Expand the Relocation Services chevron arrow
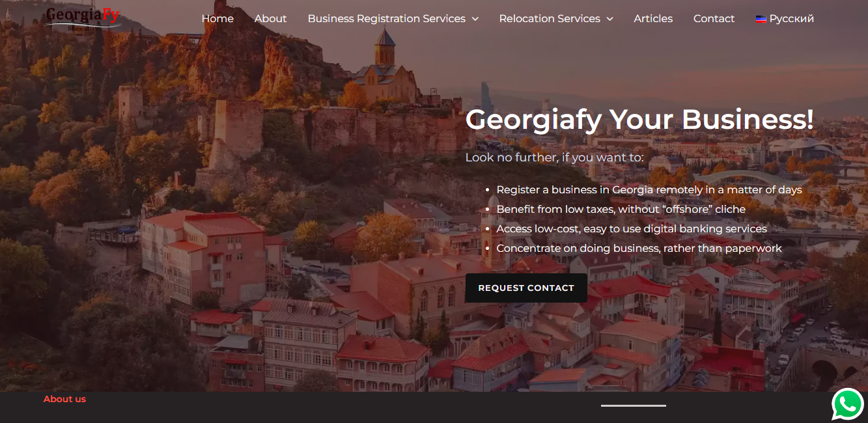The image size is (868, 423). click(610, 19)
